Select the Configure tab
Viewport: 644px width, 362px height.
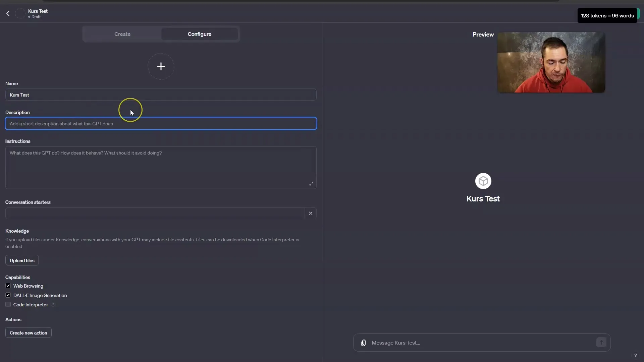[199, 34]
